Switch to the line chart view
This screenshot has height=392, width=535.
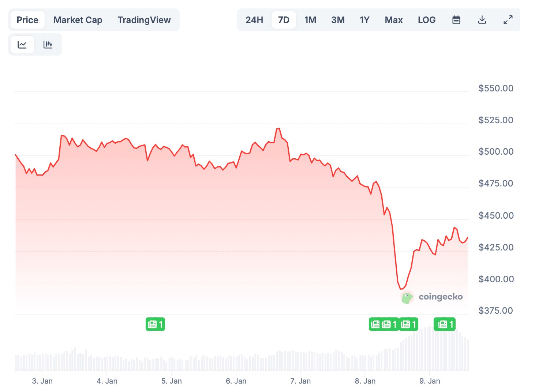click(x=22, y=45)
